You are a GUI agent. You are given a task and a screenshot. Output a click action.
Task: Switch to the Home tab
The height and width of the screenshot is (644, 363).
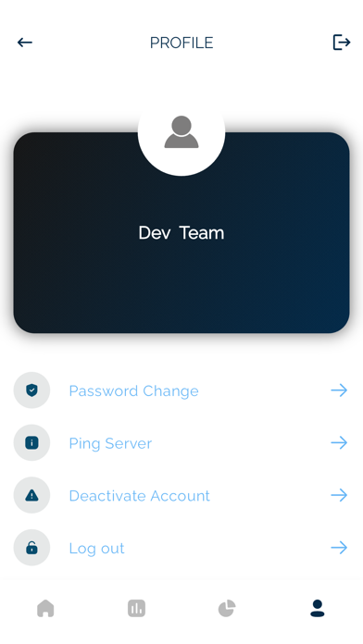(x=45, y=608)
